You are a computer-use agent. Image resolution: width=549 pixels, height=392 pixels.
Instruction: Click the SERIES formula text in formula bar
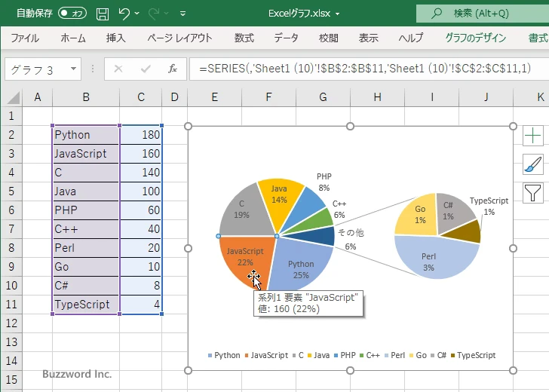[365, 69]
